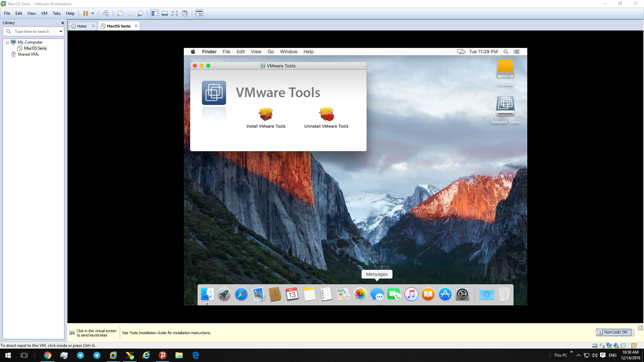
Task: Open Notes from the Dock
Action: pos(309,294)
